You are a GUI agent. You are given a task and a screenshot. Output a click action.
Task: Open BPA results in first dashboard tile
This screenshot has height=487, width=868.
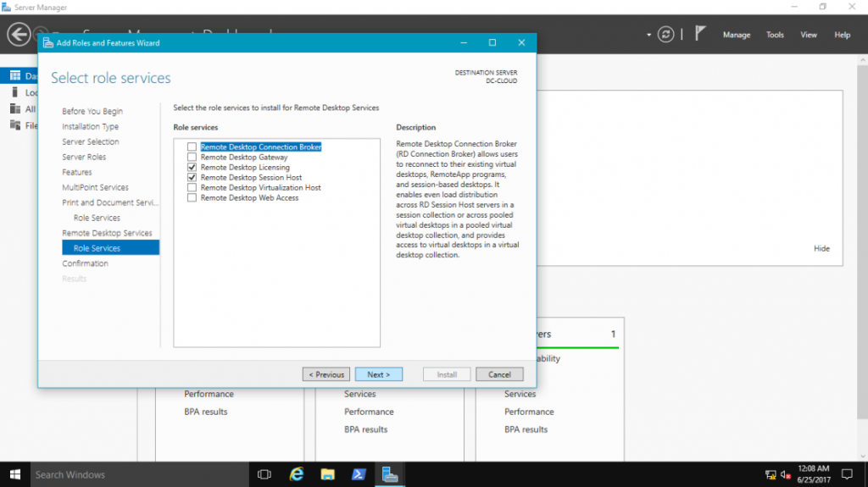pyautogui.click(x=206, y=412)
